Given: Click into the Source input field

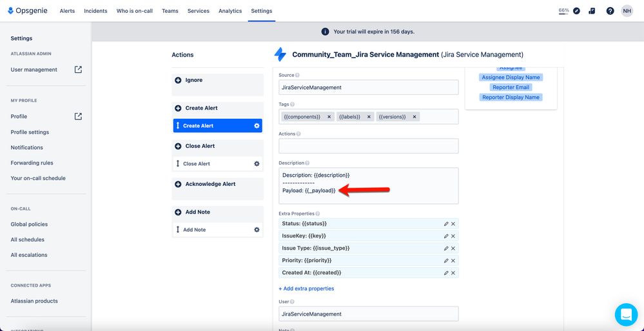Looking at the screenshot, I should click(368, 88).
